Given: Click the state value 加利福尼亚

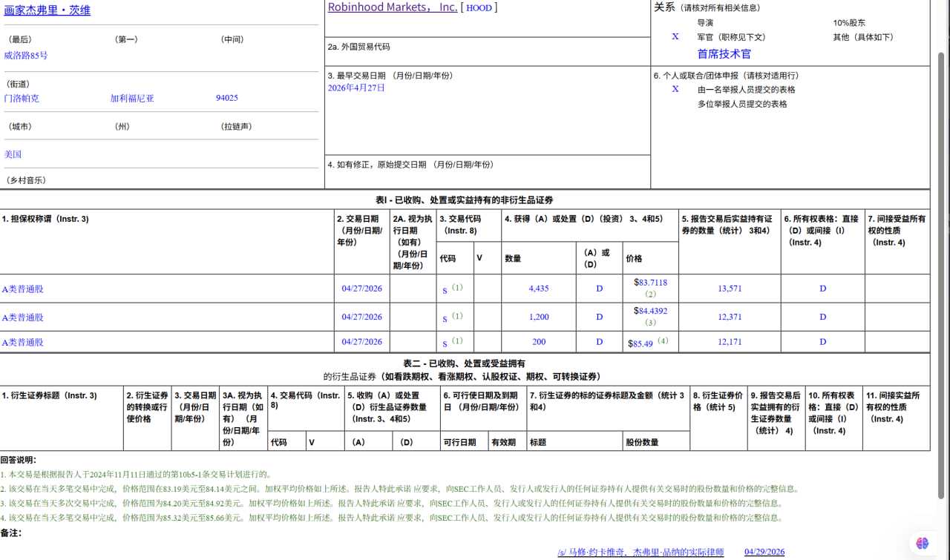Looking at the screenshot, I should coord(132,98).
